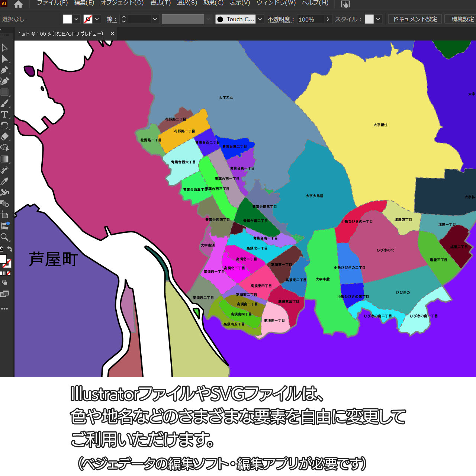Click the opacity 100% input field
The height and width of the screenshot is (476, 476).
click(310, 19)
